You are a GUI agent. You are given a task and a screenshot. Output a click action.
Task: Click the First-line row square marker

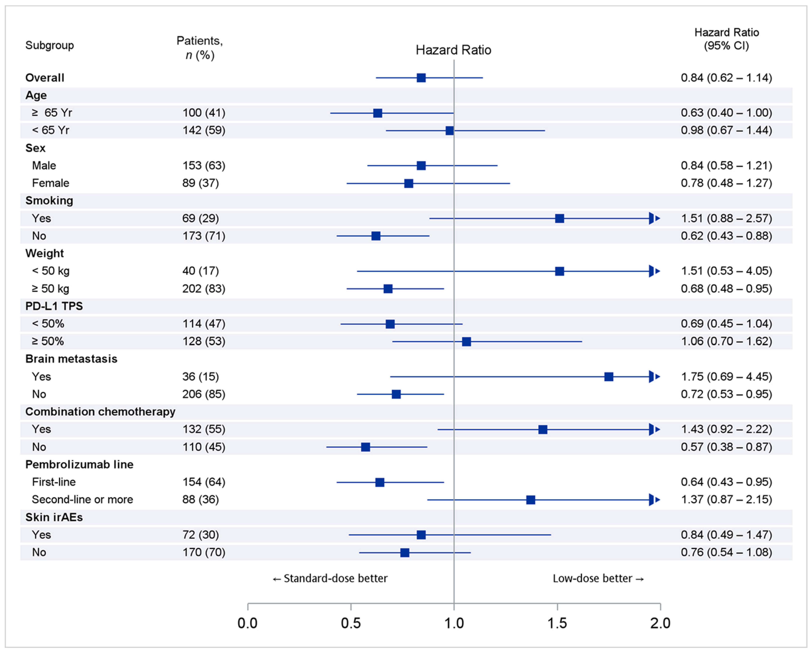[x=380, y=482]
